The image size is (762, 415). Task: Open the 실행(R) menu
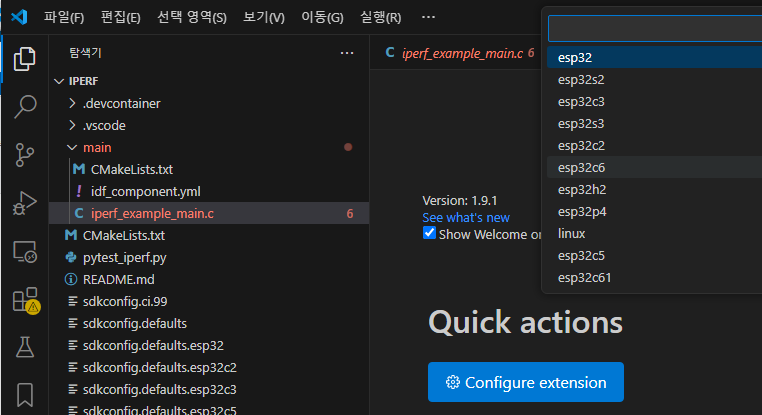point(381,17)
